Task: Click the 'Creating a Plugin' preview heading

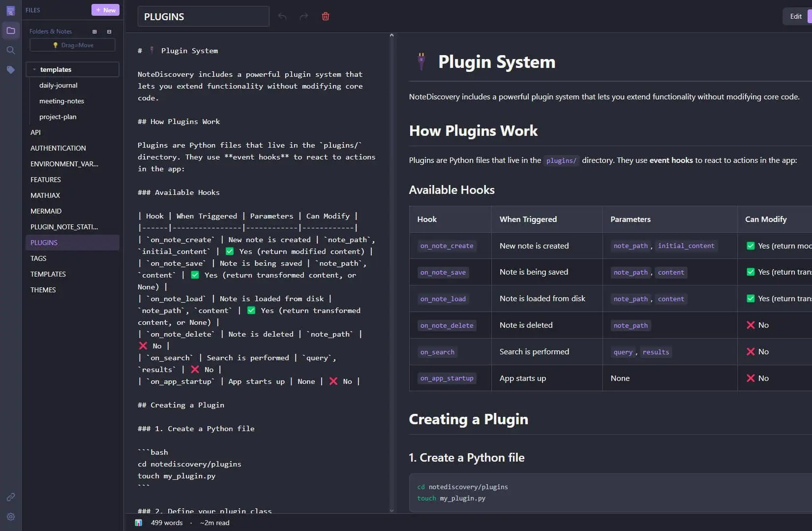Action: coord(469,419)
